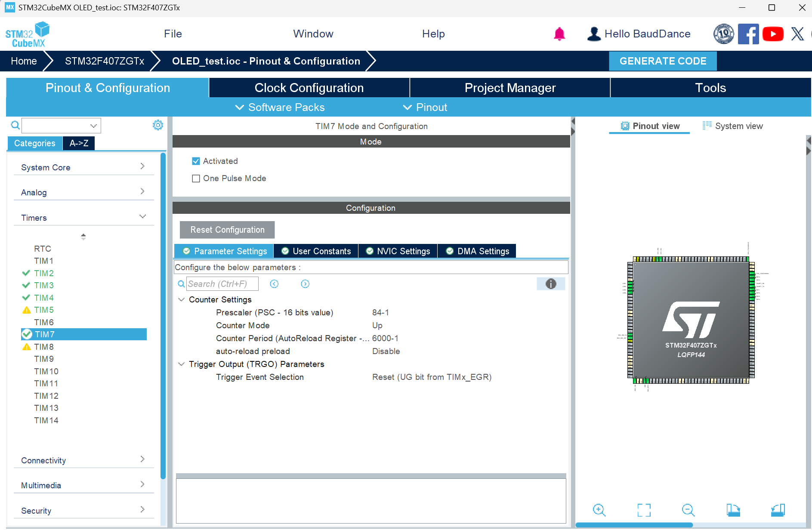
Task: Go to Home breadcrumb
Action: coord(24,61)
